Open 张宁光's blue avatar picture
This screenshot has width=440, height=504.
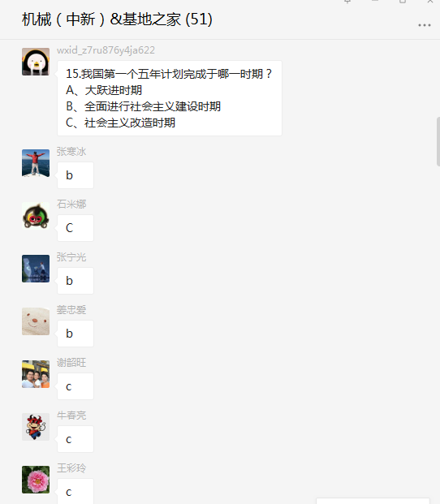(x=36, y=269)
